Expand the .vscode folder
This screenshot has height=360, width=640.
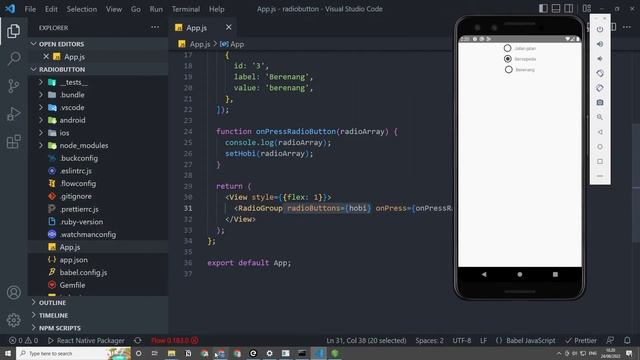point(41,107)
